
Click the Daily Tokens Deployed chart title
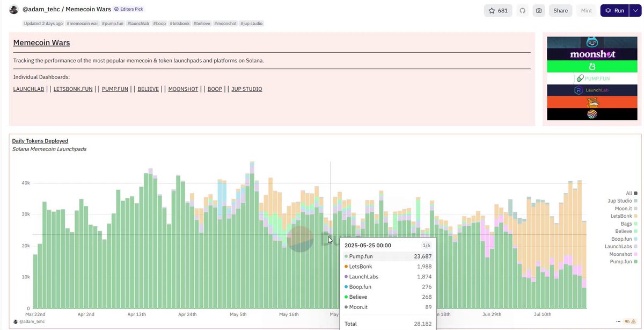coord(40,141)
